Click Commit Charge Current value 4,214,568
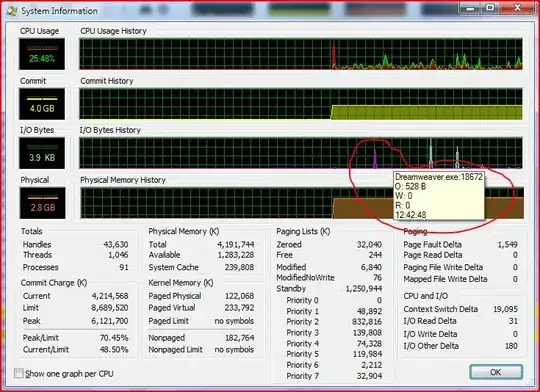 (x=110, y=296)
